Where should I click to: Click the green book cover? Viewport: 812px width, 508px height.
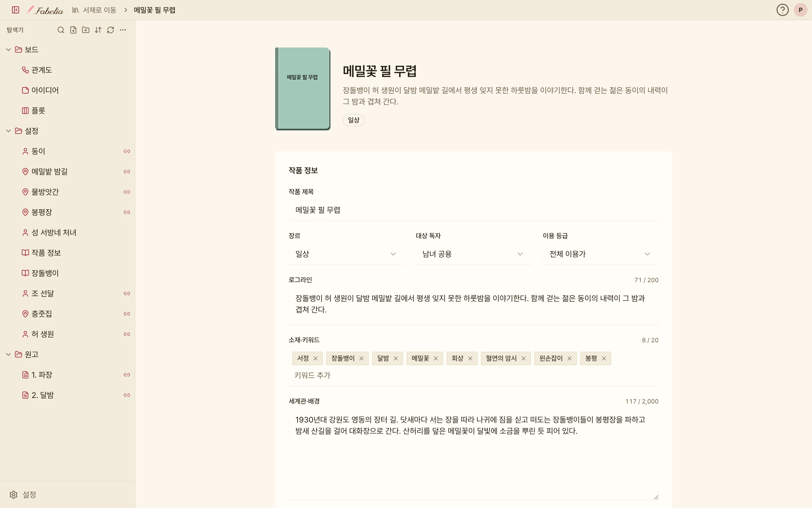(x=303, y=89)
